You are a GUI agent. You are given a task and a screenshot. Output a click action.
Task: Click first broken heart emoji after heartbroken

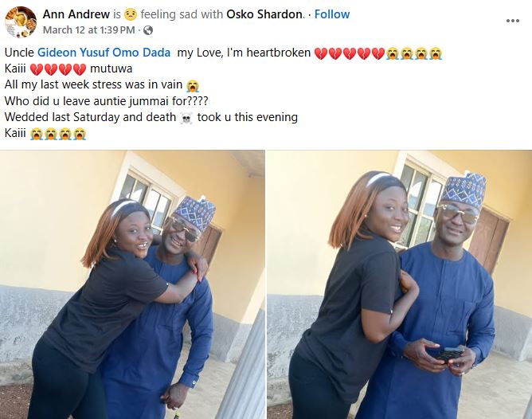pyautogui.click(x=321, y=53)
